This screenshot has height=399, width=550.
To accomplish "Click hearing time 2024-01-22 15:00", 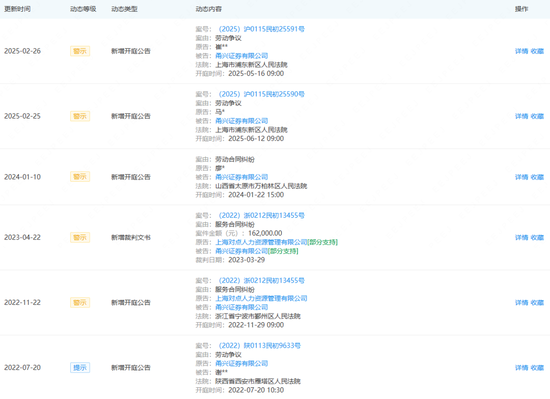I will (256, 195).
